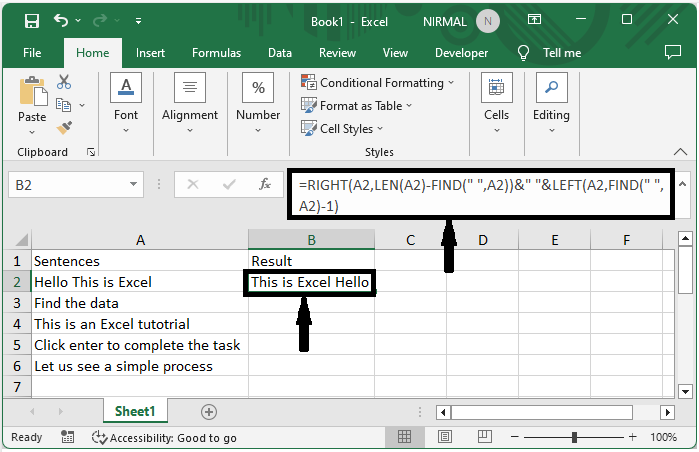Select column D header
The width and height of the screenshot is (699, 452).
(x=483, y=240)
